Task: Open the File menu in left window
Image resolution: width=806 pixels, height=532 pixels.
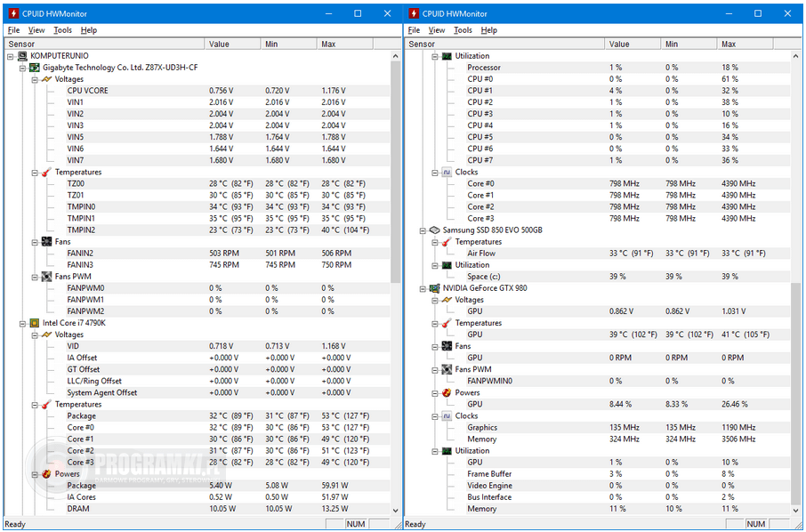Action: [14, 30]
